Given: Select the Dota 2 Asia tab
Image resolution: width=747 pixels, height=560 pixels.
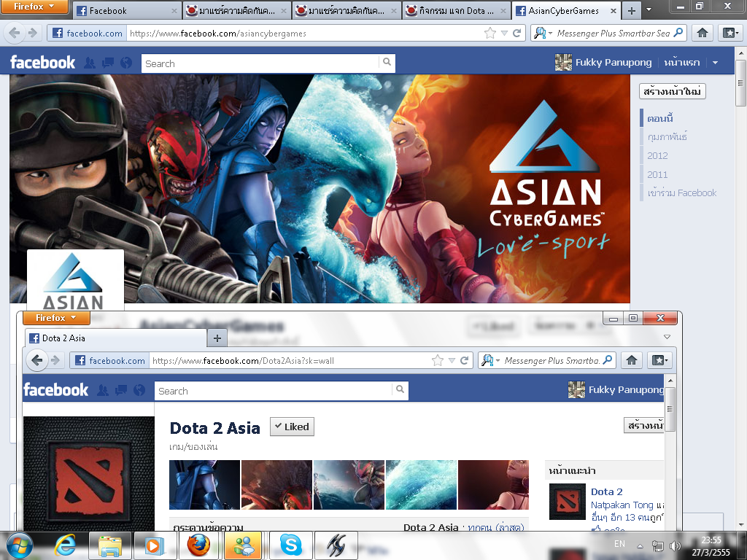Looking at the screenshot, I should coord(115,338).
